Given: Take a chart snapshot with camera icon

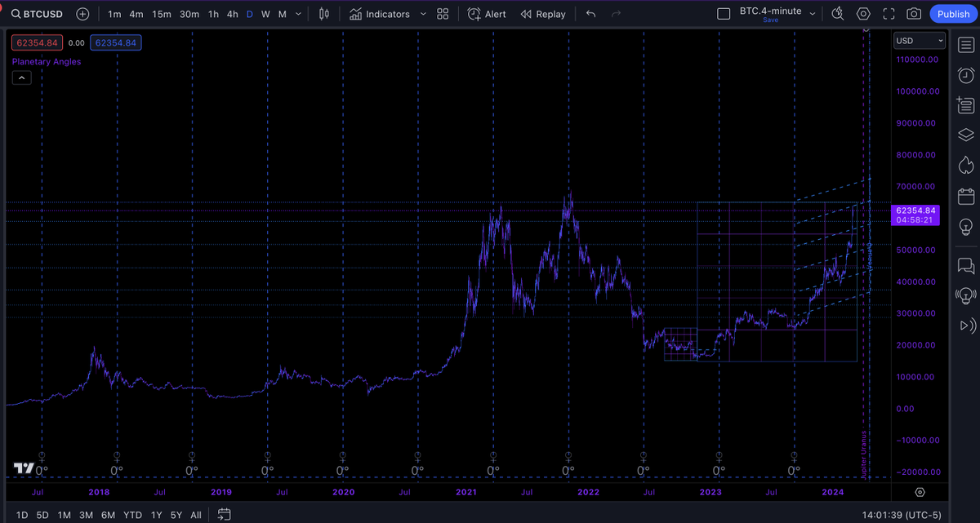Looking at the screenshot, I should coord(914,14).
